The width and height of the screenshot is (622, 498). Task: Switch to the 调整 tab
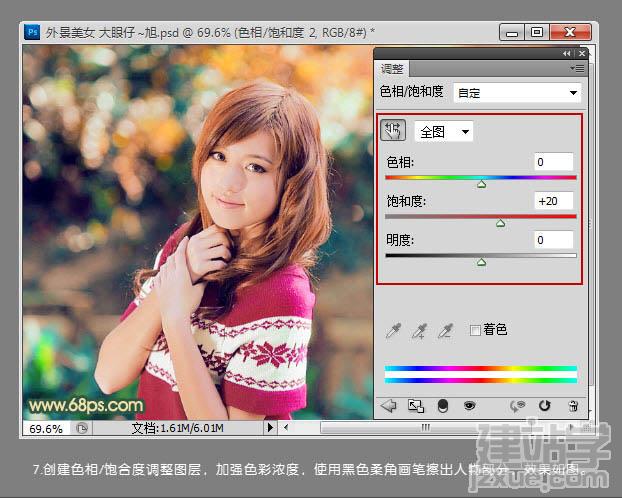click(392, 69)
